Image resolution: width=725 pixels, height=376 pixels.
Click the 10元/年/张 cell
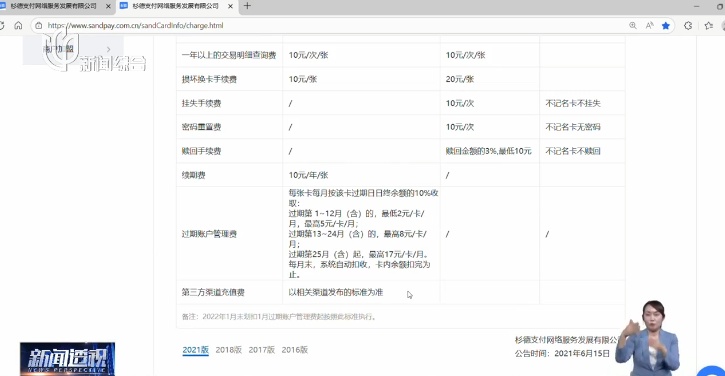[308, 175]
